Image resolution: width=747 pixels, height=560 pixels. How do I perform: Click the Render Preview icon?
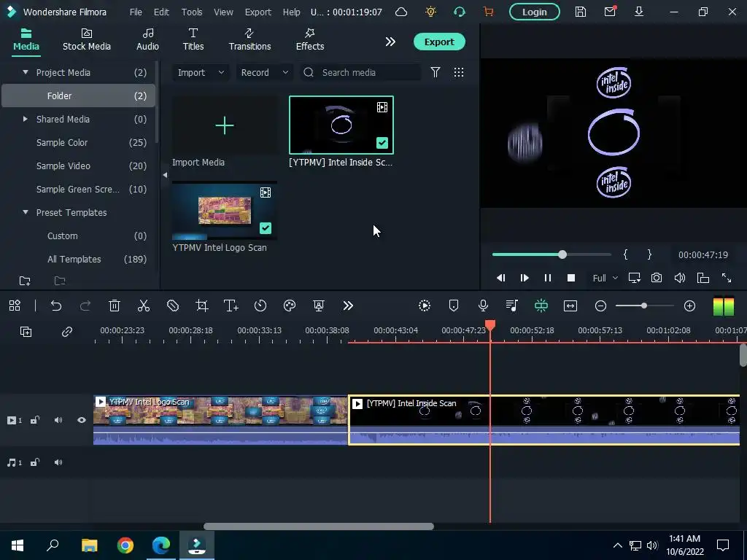tap(425, 306)
